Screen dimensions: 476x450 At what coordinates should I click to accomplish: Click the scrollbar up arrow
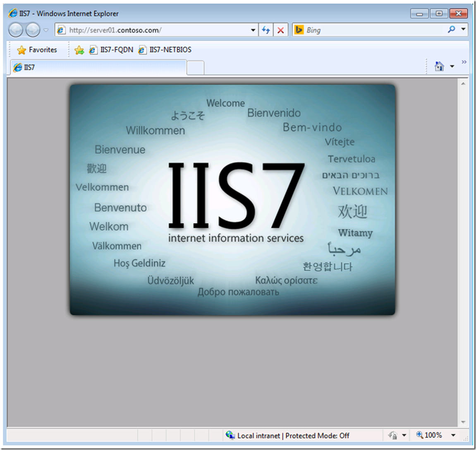pyautogui.click(x=463, y=83)
